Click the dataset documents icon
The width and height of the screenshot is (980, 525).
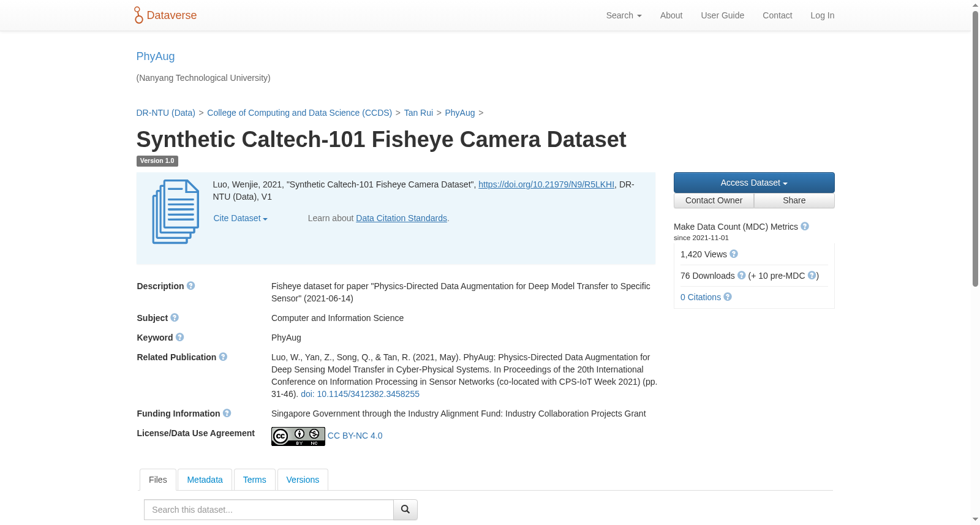coord(176,212)
